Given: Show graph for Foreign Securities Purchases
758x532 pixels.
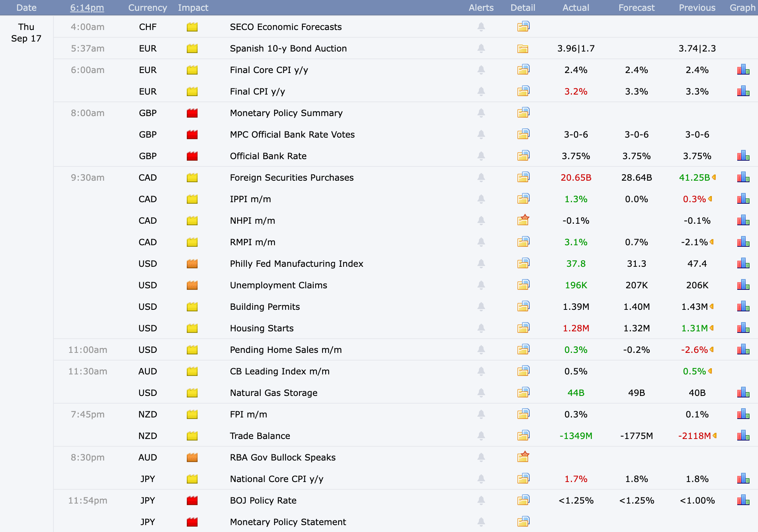Looking at the screenshot, I should (x=743, y=177).
